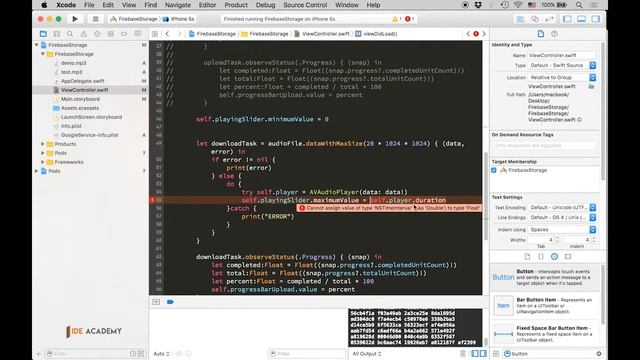Screen dimensions: 640x360
Task: Toggle the Utilities pane visibility
Action: click(596, 19)
